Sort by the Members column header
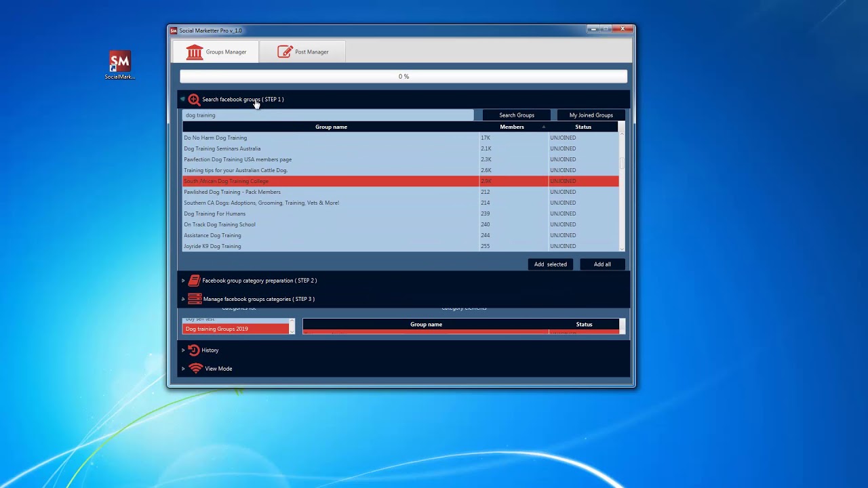Image resolution: width=868 pixels, height=488 pixels. pos(513,127)
